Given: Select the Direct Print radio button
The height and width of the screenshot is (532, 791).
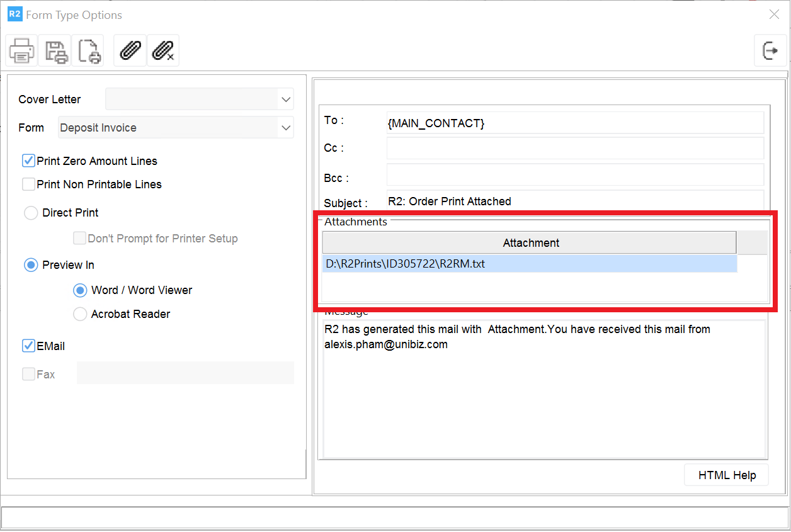Looking at the screenshot, I should pyautogui.click(x=31, y=213).
